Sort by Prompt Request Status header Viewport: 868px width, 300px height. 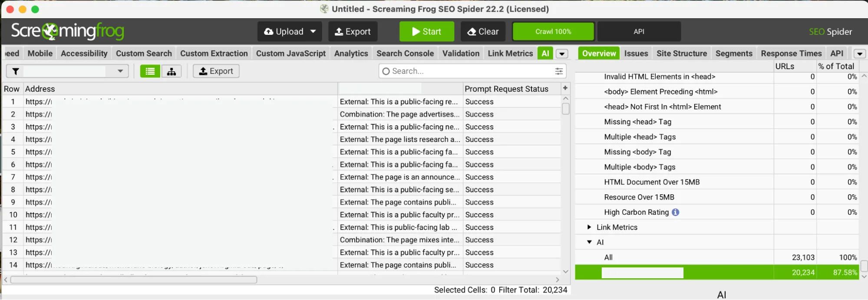pos(512,89)
